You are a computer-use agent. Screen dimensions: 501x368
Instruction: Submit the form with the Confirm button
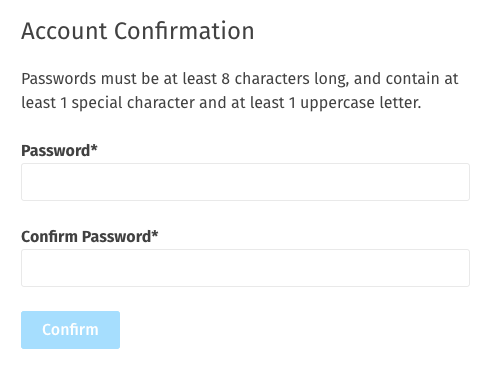(x=70, y=330)
